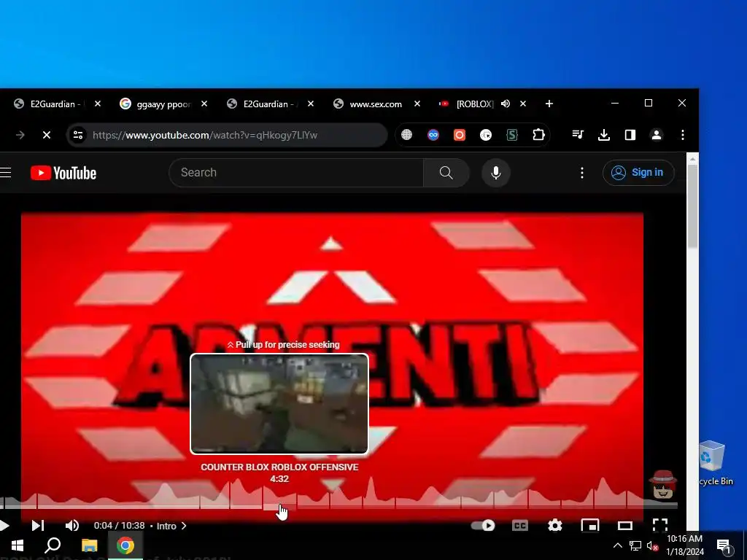Toggle Chrome side panel
Viewport: 747px width, 560px height.
pos(630,135)
